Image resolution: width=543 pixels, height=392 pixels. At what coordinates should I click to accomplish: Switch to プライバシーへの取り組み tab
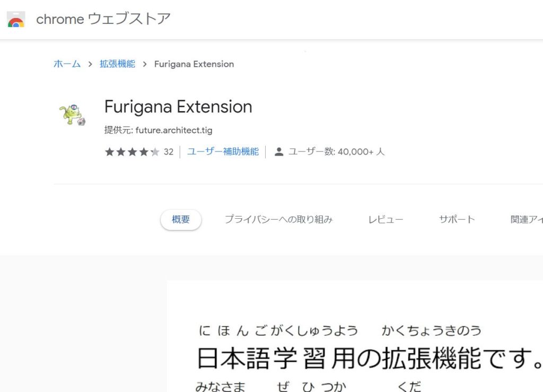point(279,219)
